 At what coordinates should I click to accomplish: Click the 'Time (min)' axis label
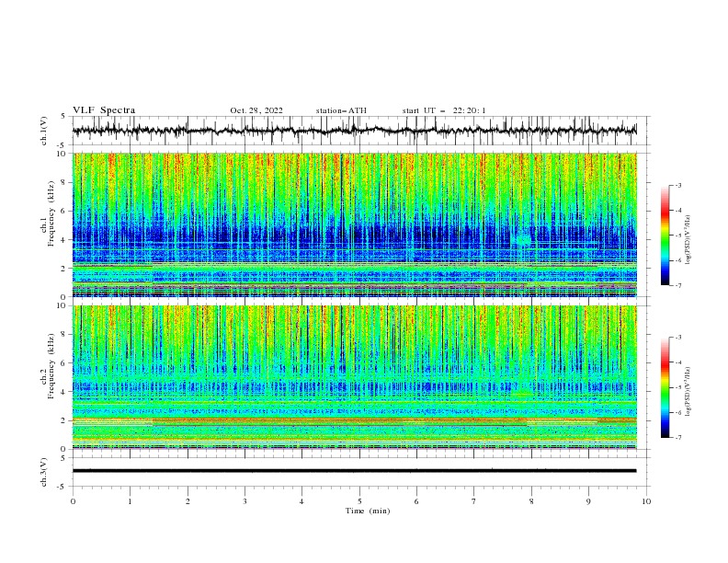tap(368, 511)
